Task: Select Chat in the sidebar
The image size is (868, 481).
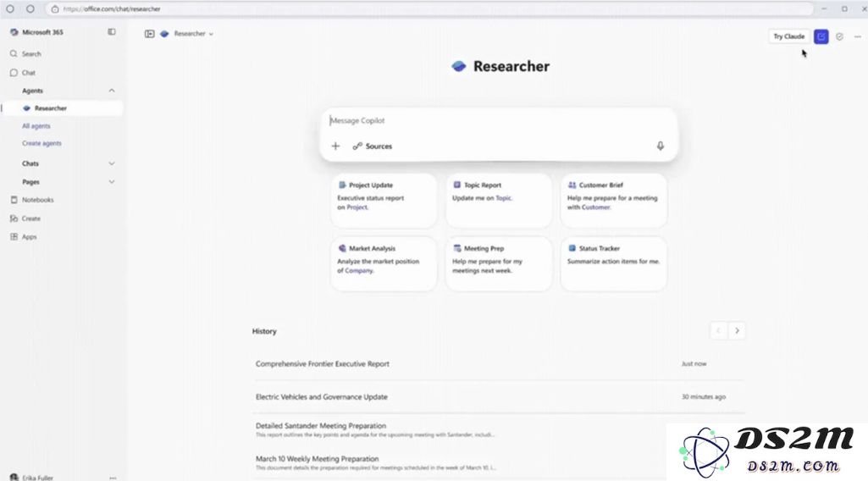Action: pos(29,73)
